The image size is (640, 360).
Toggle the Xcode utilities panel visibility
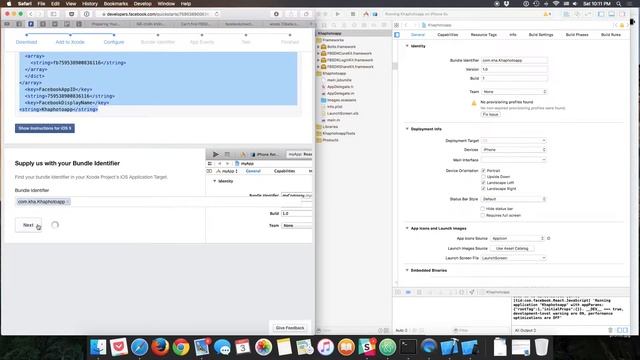click(622, 14)
